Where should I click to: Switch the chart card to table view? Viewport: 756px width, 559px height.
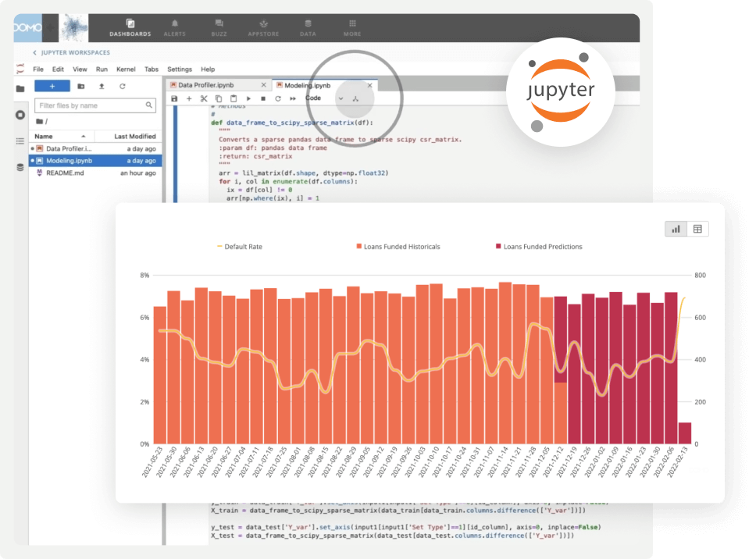697,229
